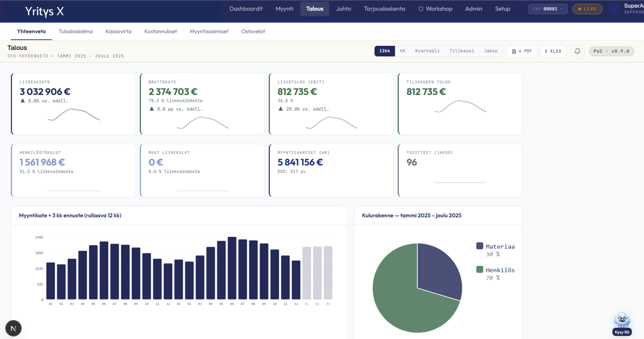644x339 pixels.
Task: Click the PoC v0.9.0 version badge
Action: point(611,51)
